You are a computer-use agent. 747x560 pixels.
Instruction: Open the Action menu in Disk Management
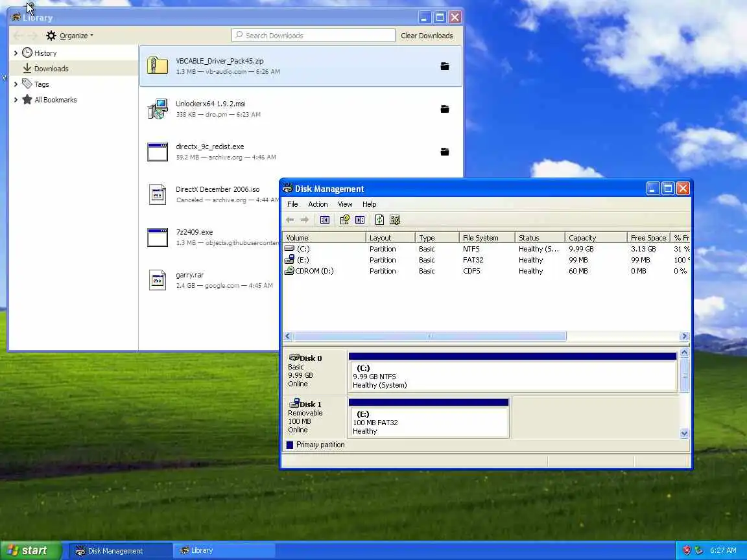pos(318,204)
